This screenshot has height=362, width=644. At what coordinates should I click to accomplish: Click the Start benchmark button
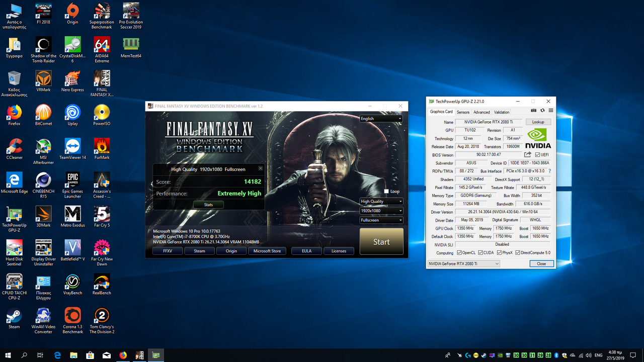(381, 242)
